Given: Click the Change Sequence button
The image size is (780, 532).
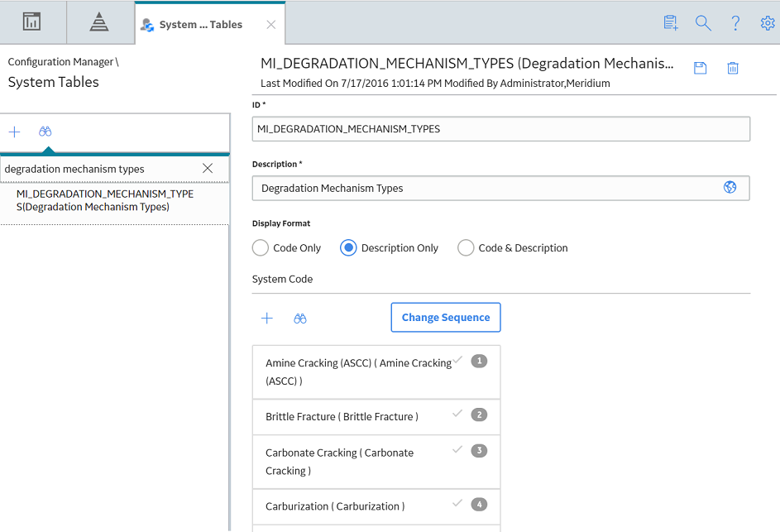Looking at the screenshot, I should [446, 318].
